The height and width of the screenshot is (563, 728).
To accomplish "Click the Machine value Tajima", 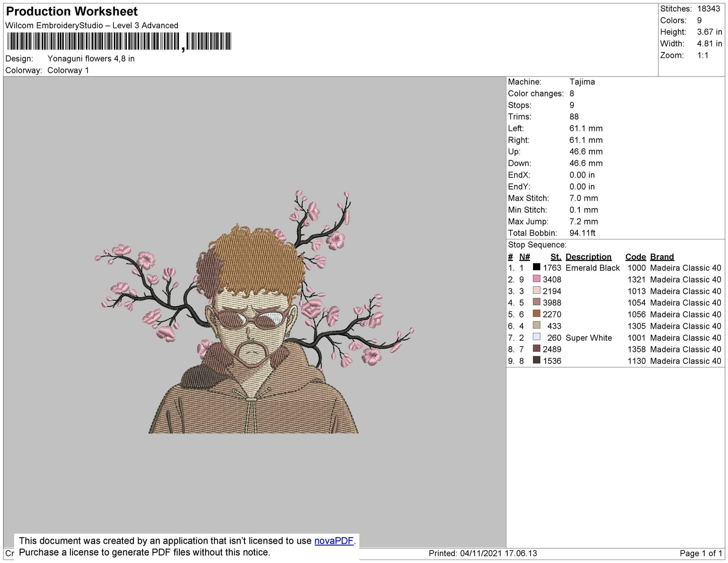I will coord(582,82).
